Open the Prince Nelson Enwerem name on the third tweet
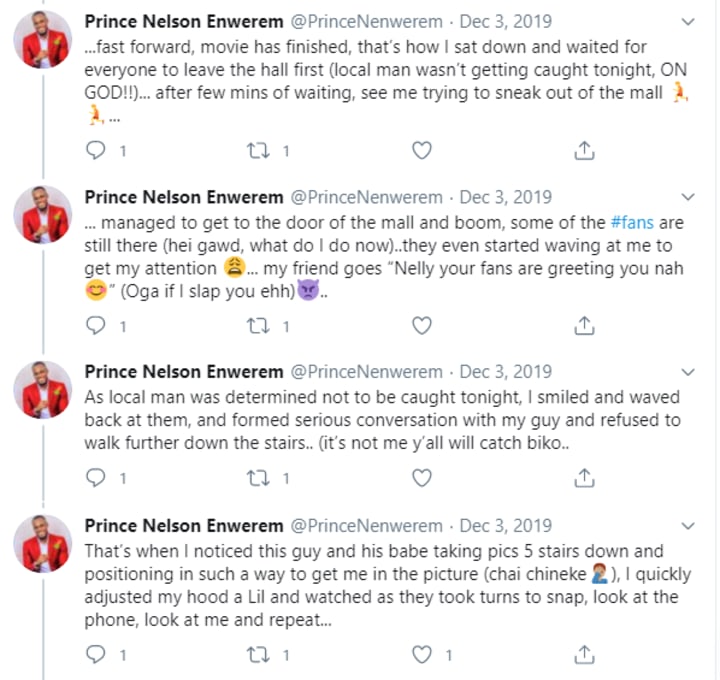This screenshot has width=720, height=680. [184, 372]
